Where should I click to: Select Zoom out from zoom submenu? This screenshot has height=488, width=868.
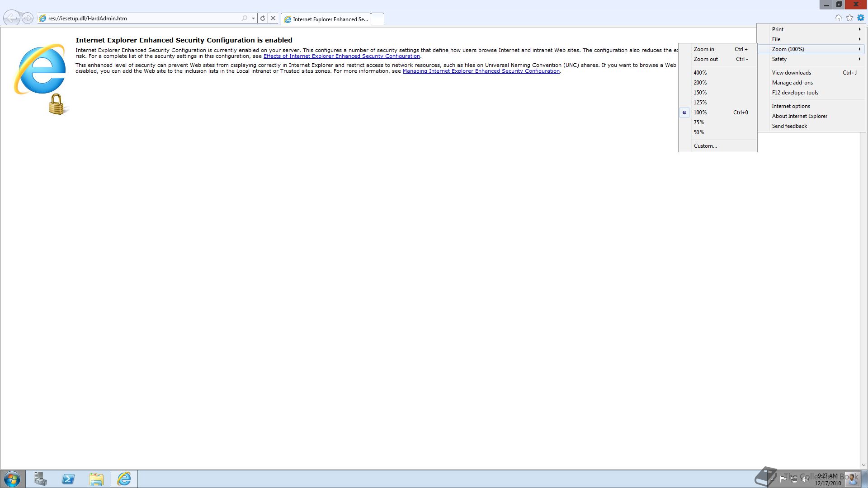(718, 59)
